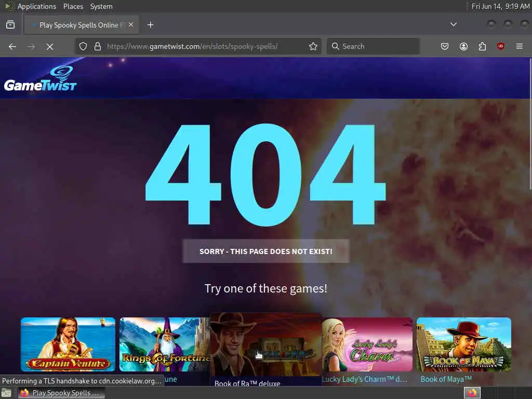The width and height of the screenshot is (532, 399).
Task: Stop loading the page
Action: (50, 46)
